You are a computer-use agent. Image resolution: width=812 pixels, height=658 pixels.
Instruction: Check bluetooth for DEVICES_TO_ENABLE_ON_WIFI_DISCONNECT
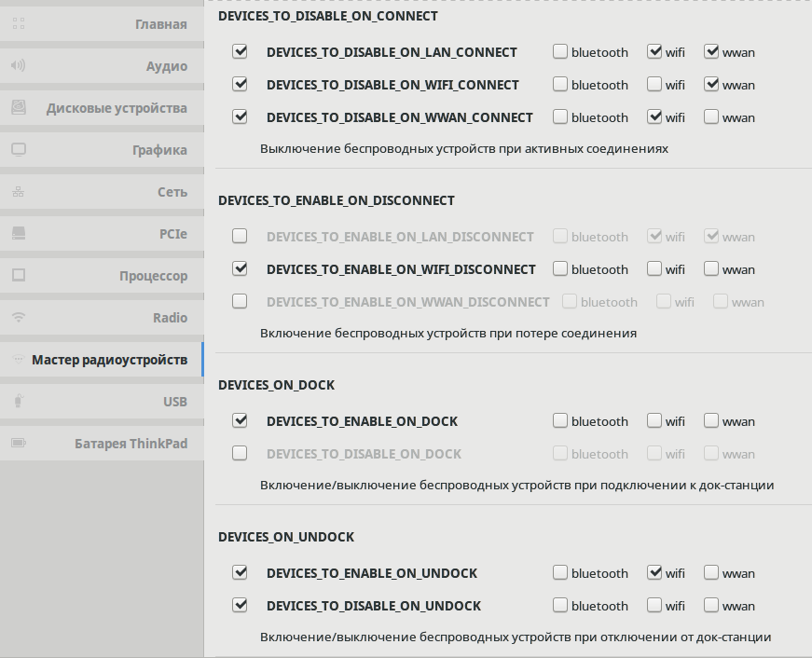559,268
